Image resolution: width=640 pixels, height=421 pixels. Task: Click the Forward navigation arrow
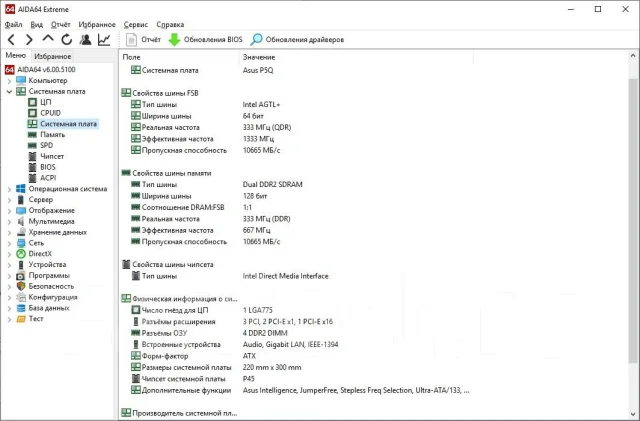(x=29, y=40)
